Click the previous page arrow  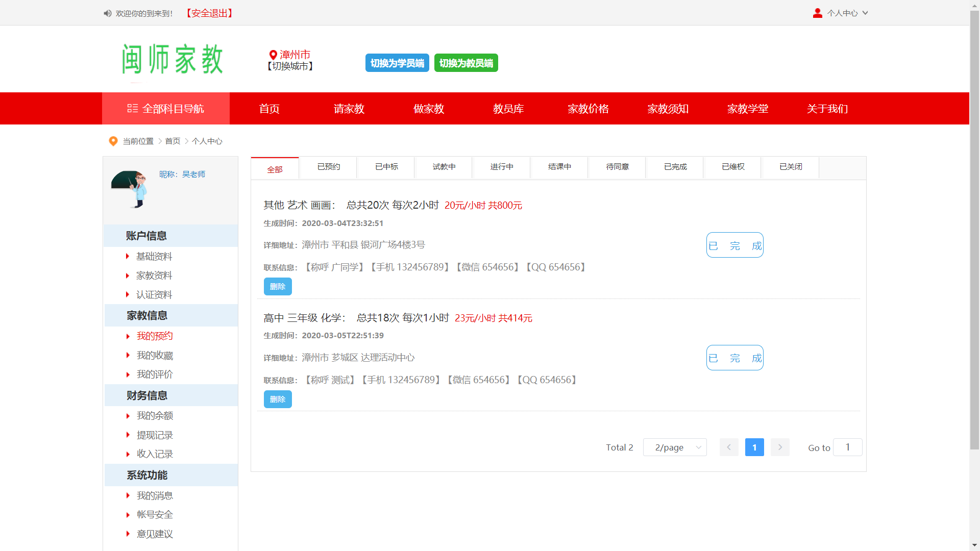(729, 447)
